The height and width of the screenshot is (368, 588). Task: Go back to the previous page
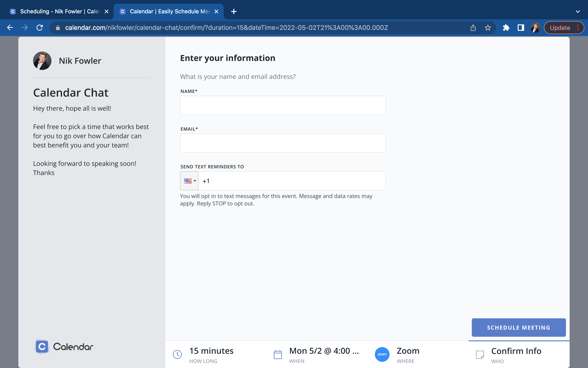[x=10, y=28]
